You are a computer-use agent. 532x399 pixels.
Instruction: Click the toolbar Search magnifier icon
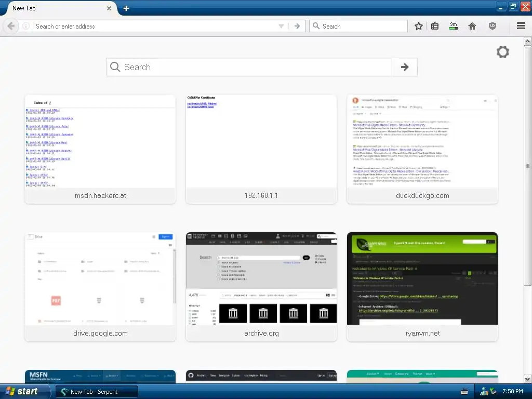(x=316, y=26)
